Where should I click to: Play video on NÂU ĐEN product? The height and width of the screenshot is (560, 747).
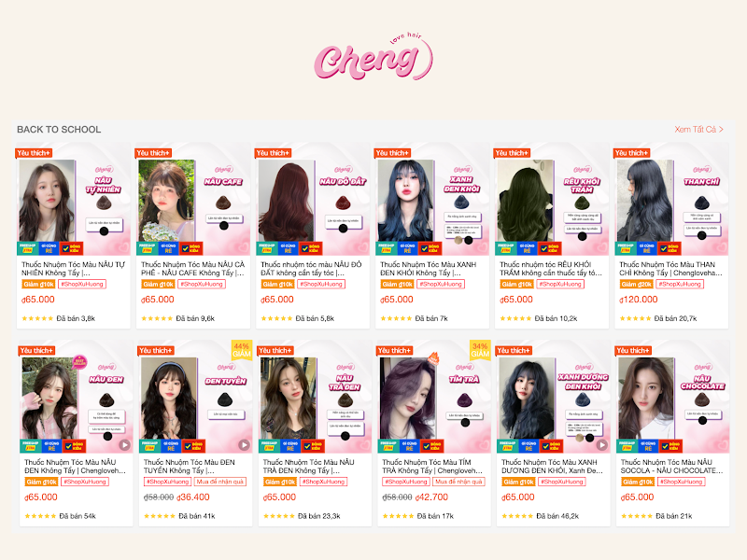pos(125,445)
